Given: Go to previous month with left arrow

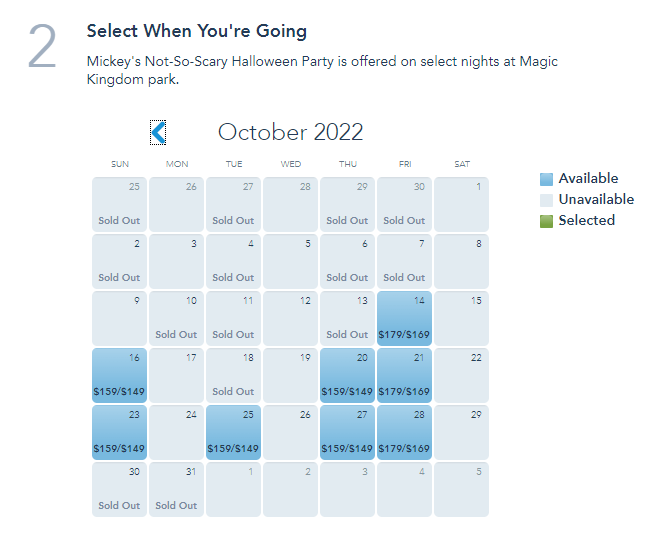Looking at the screenshot, I should [158, 132].
